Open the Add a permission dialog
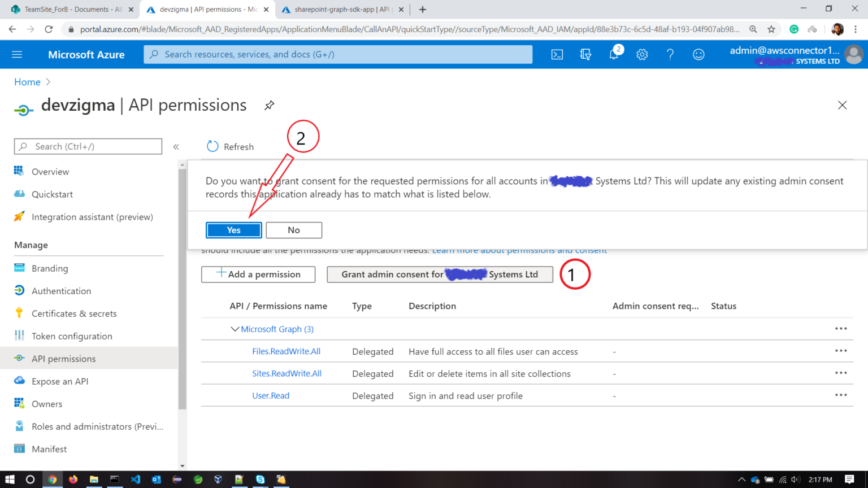This screenshot has height=488, width=868. click(x=258, y=274)
